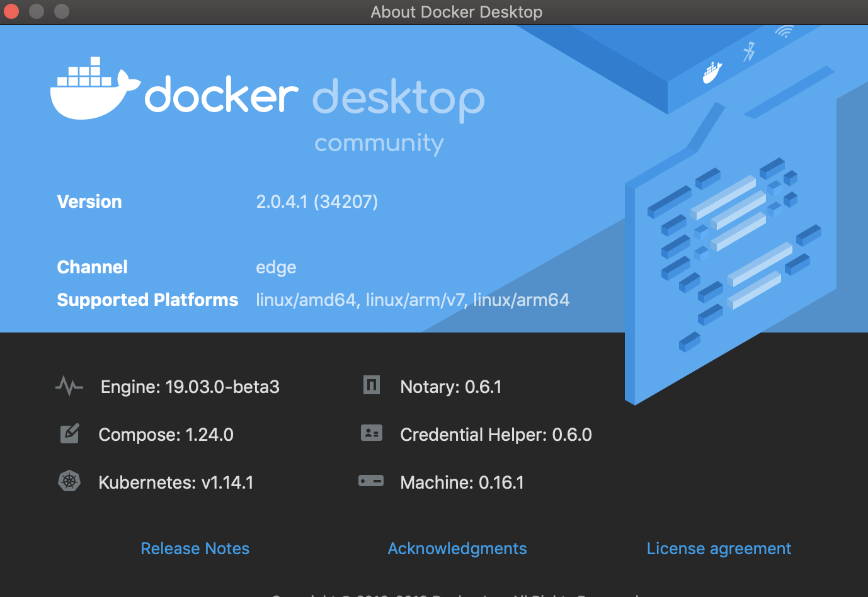The height and width of the screenshot is (597, 868).
Task: Click the Notary icon
Action: click(x=371, y=385)
